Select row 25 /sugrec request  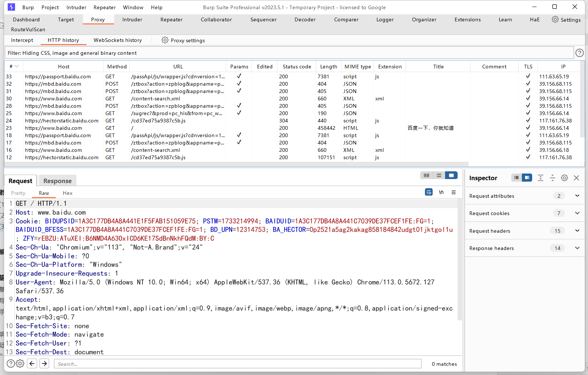(x=292, y=113)
